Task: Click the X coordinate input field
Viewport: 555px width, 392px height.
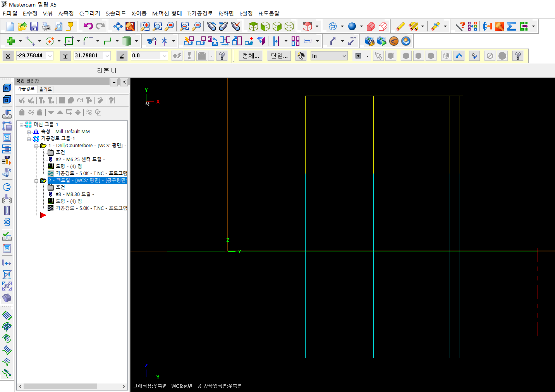Action: coord(31,56)
